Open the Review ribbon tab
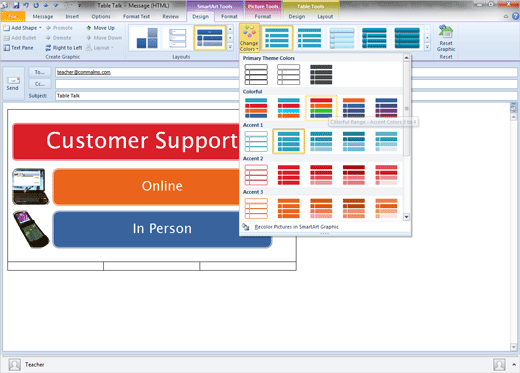 pos(170,16)
